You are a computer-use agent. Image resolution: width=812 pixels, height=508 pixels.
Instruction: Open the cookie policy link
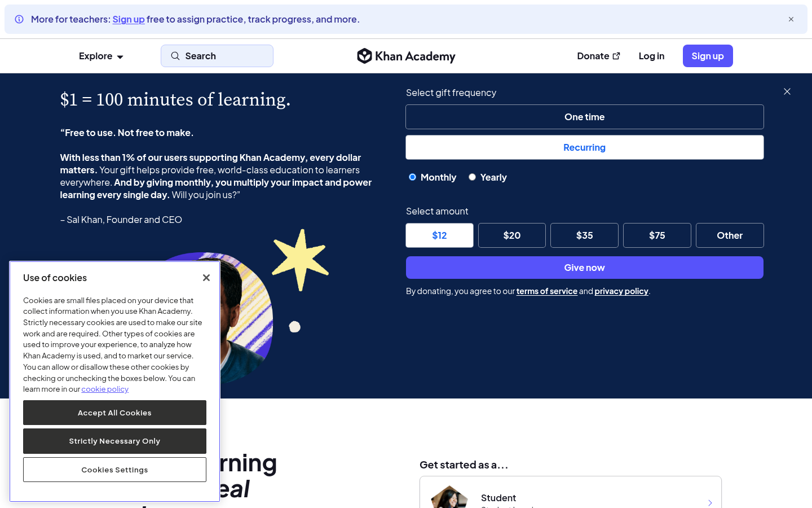point(105,389)
